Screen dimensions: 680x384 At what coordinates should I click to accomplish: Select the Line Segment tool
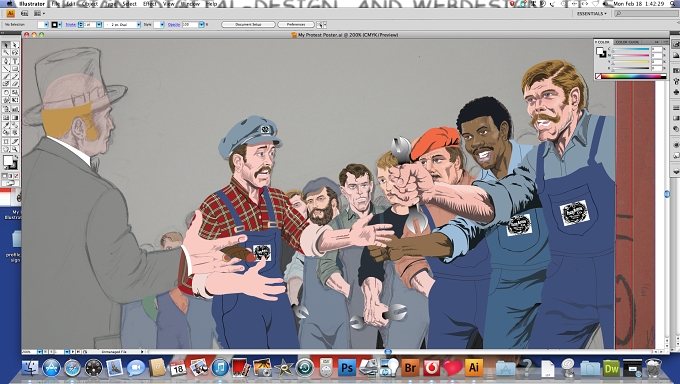(x=6, y=69)
